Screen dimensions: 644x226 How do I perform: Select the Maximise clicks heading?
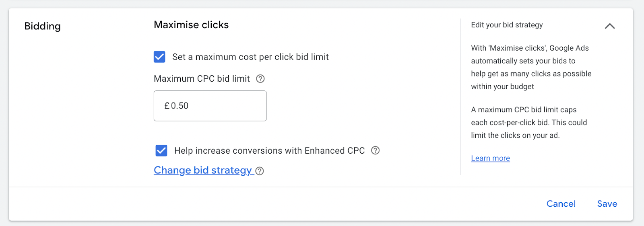coord(191,25)
